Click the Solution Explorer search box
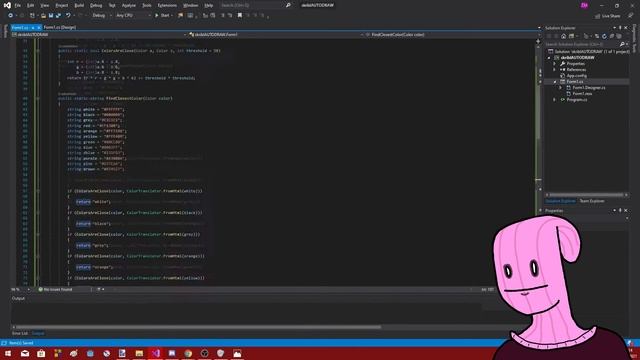Image resolution: width=640 pixels, height=360 pixels. (x=586, y=44)
